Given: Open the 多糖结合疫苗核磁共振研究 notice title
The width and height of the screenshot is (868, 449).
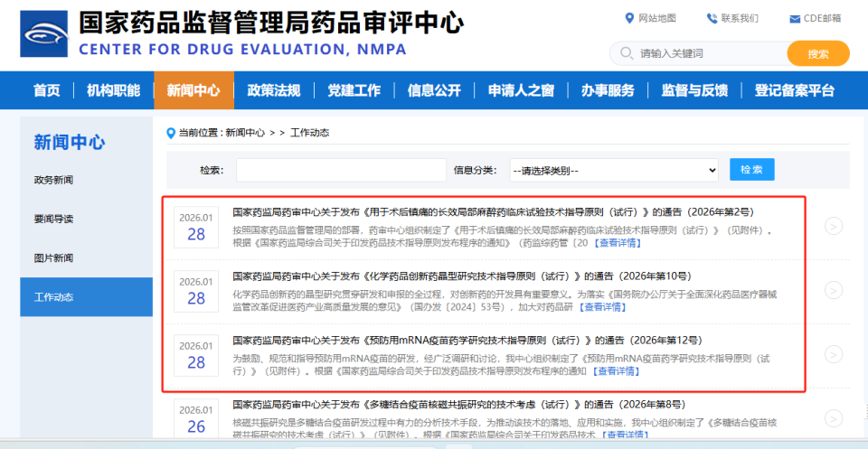Looking at the screenshot, I should (x=459, y=404).
